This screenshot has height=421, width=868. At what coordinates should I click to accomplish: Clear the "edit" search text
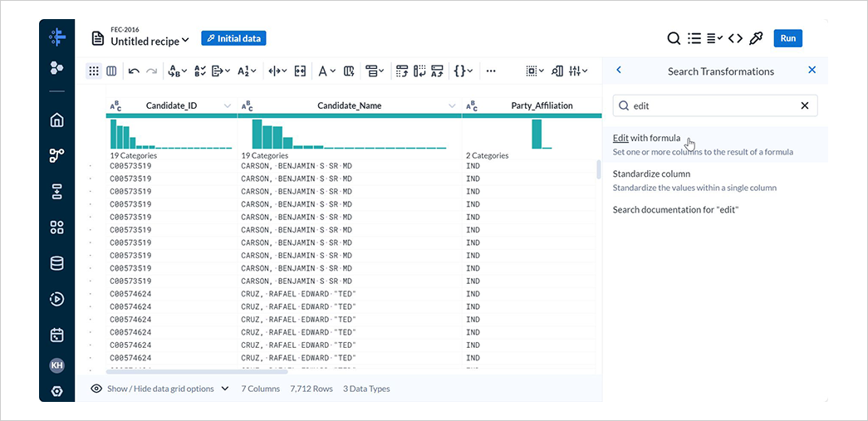805,105
